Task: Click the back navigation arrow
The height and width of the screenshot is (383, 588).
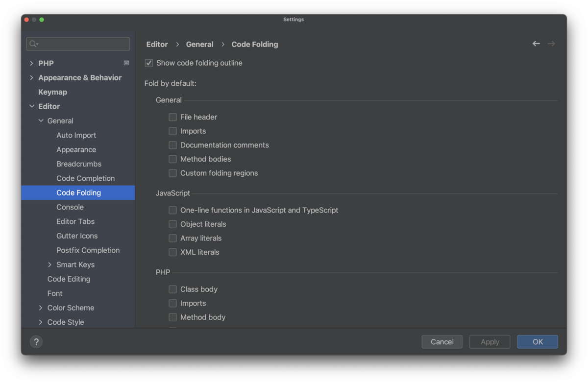Action: pyautogui.click(x=536, y=44)
